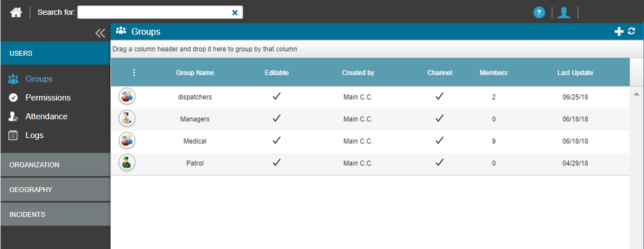
Task: Open the user profile icon
Action: pyautogui.click(x=563, y=13)
